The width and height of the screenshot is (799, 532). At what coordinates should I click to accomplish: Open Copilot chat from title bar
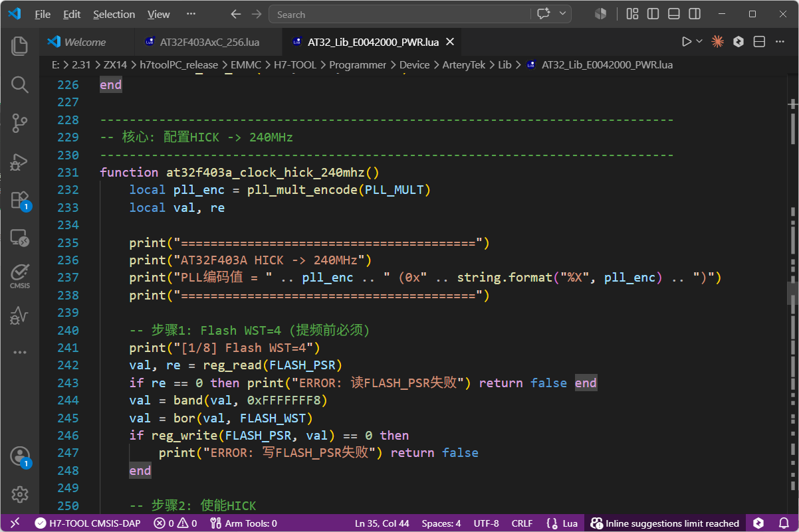click(544, 14)
